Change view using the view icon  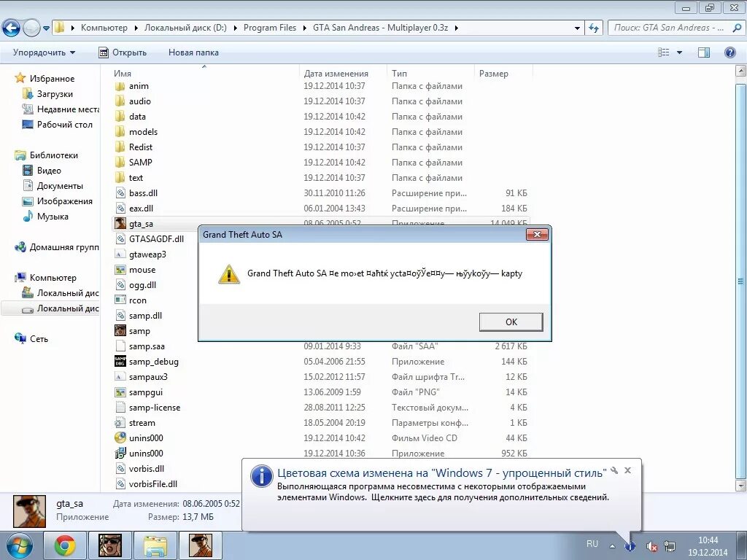[x=664, y=52]
